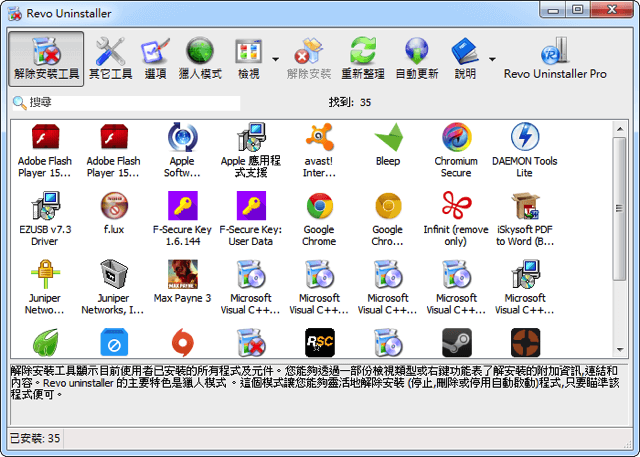The image size is (640, 457).
Task: Activate 獵人模式 hunter mode
Action: pyautogui.click(x=200, y=59)
